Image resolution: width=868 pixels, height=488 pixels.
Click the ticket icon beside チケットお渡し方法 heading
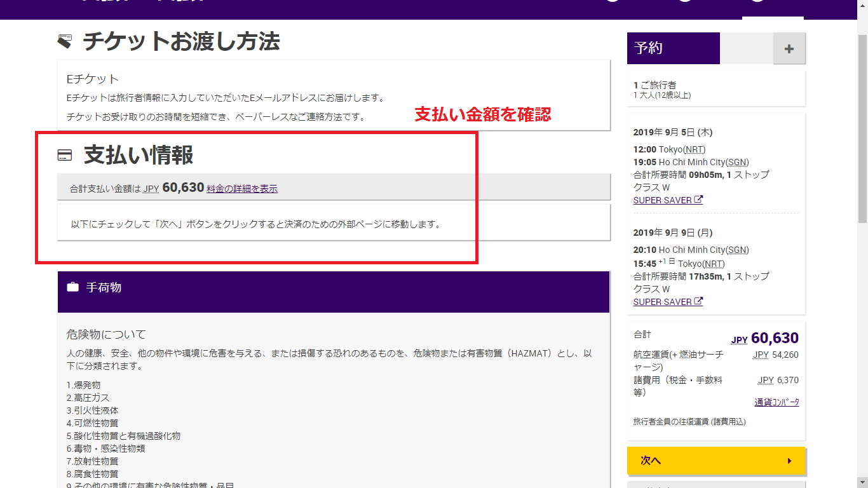(64, 42)
